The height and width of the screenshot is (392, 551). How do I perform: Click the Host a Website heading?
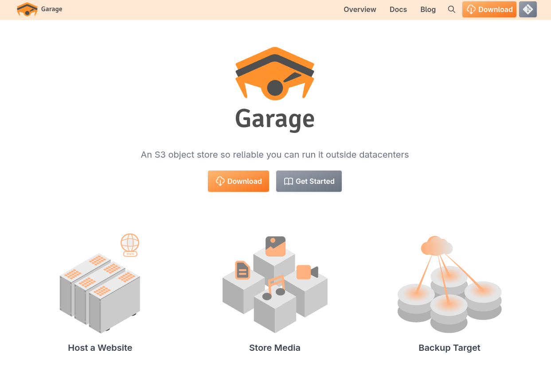pyautogui.click(x=100, y=348)
